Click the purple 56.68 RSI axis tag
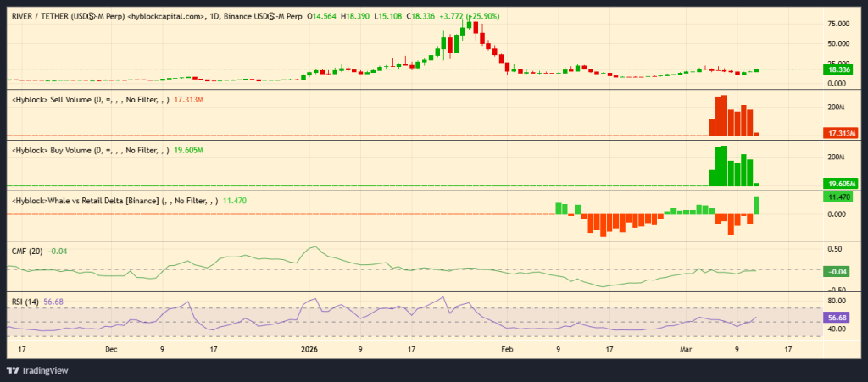 click(840, 318)
